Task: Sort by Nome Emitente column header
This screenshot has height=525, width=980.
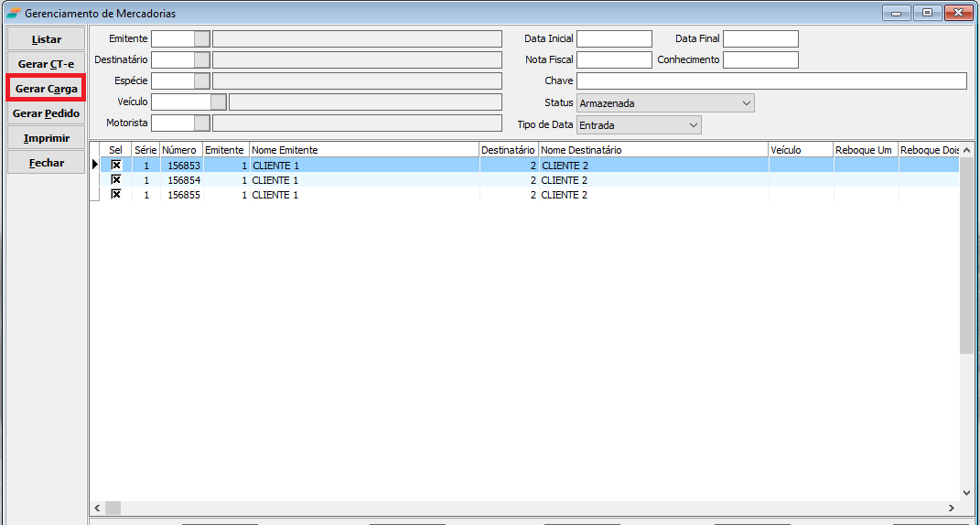Action: point(363,150)
